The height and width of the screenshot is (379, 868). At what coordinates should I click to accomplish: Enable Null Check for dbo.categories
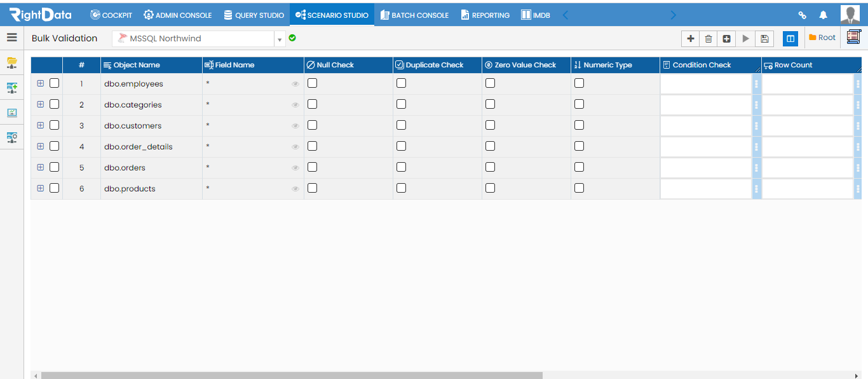312,104
